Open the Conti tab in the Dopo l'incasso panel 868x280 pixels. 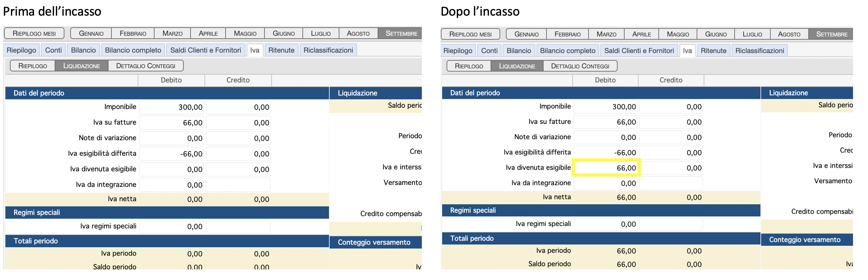(x=489, y=51)
